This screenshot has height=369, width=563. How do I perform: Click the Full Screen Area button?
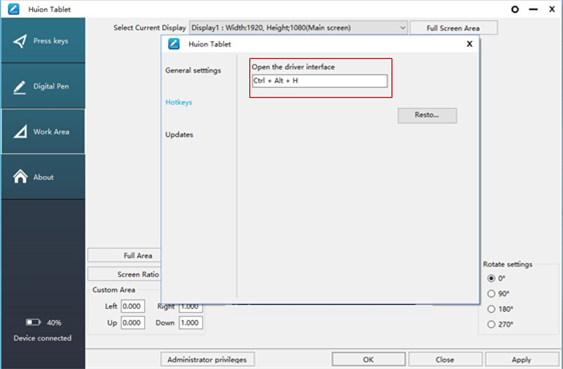click(453, 28)
